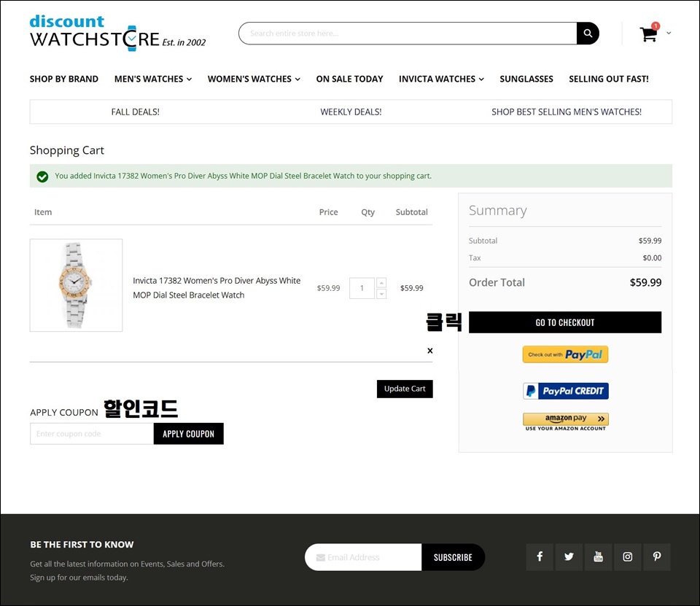Click the Order Total amount $59.99
Viewport: 700px width, 606px height.
tap(645, 283)
